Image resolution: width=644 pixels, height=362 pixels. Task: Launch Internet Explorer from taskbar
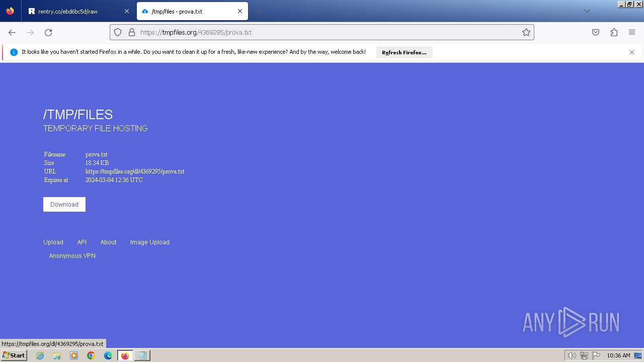[40, 355]
